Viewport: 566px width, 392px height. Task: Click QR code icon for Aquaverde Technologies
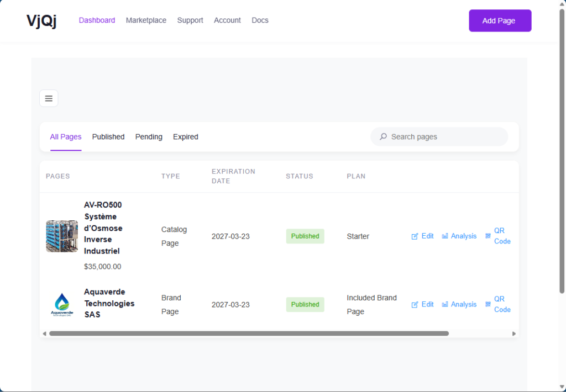[x=488, y=304]
